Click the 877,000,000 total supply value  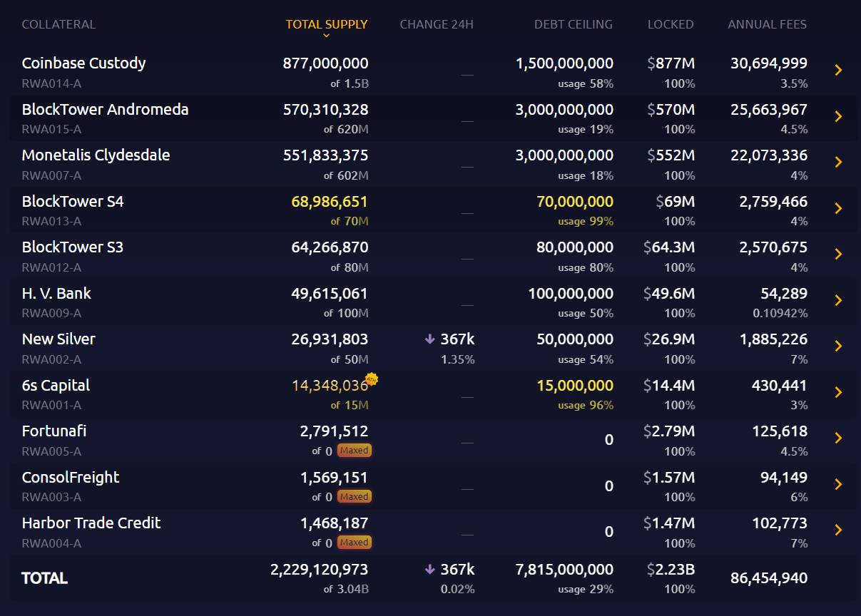(x=325, y=63)
